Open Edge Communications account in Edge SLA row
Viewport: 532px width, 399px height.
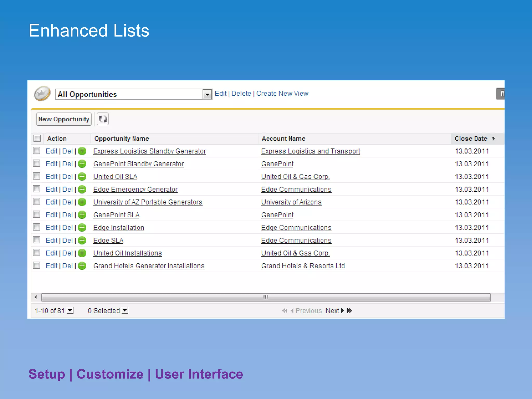click(296, 240)
